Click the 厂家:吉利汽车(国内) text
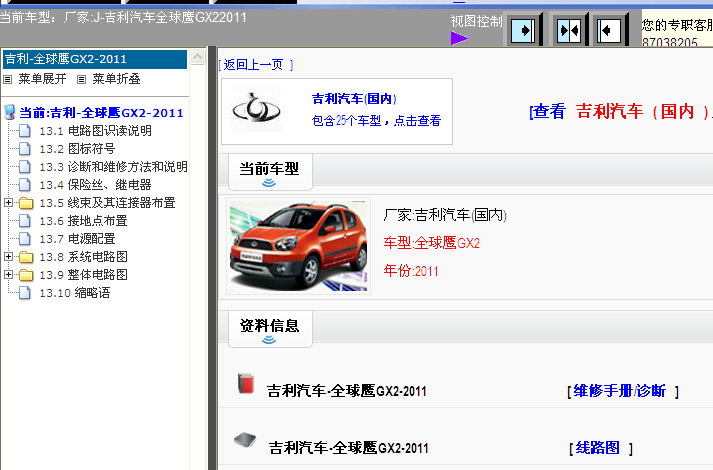This screenshot has height=470, width=713. pyautogui.click(x=445, y=215)
